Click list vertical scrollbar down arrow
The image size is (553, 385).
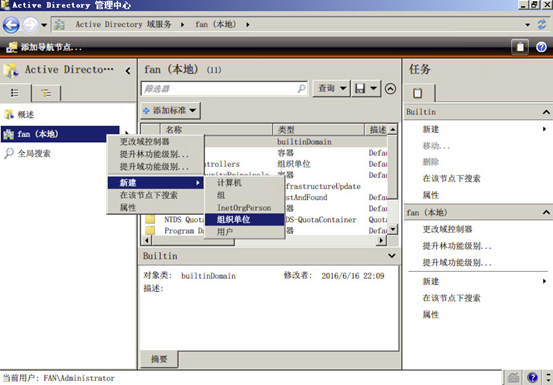point(393,229)
